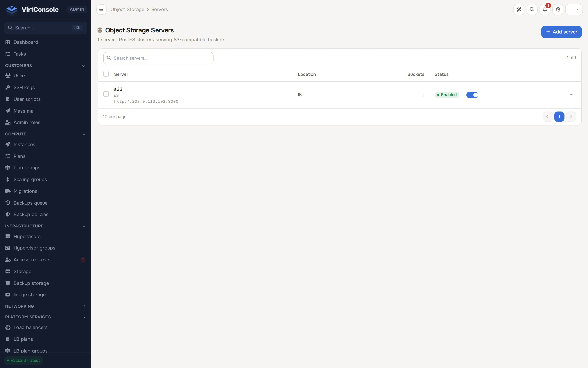Open Hypervisors in the sidebar
The image size is (588, 368).
(x=45, y=236)
